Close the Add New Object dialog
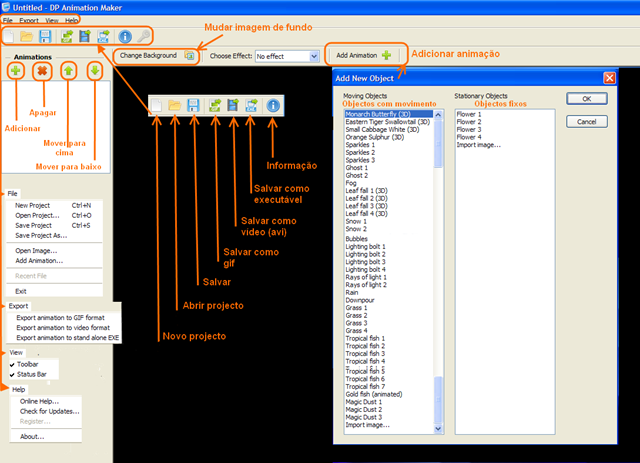The image size is (640, 463). [x=609, y=78]
